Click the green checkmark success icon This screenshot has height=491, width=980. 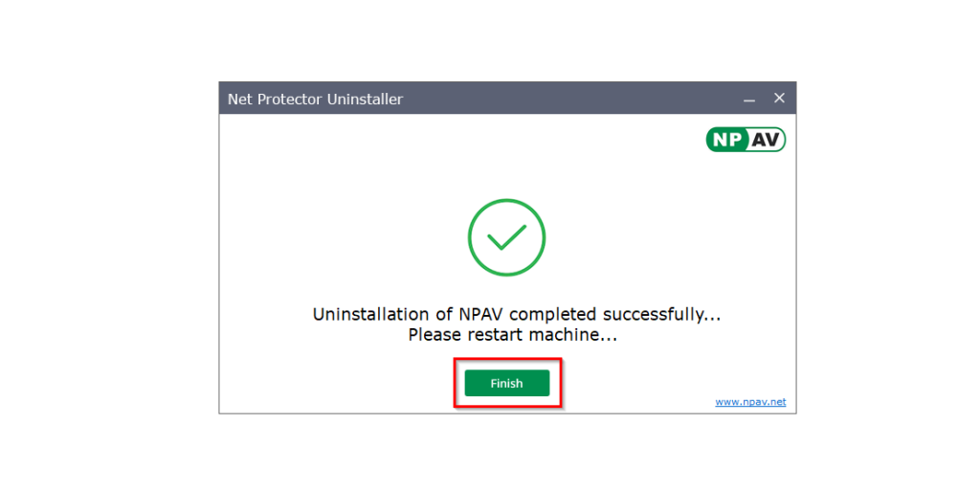coord(506,237)
